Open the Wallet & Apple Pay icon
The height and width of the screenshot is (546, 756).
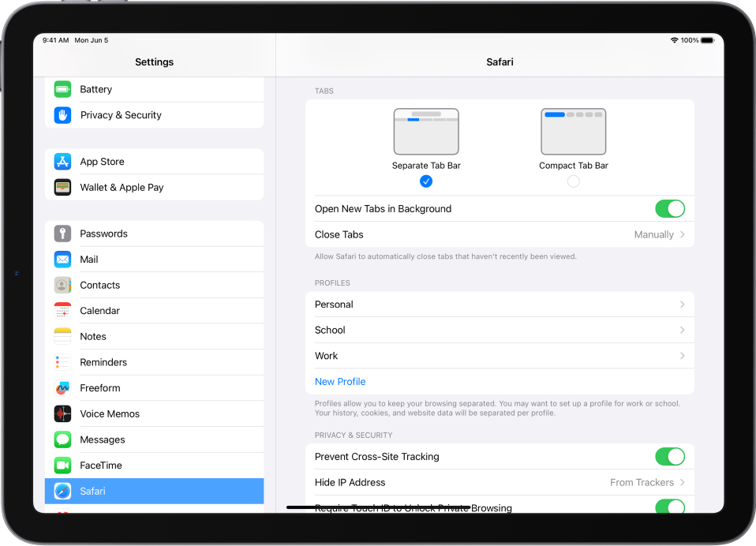[62, 187]
